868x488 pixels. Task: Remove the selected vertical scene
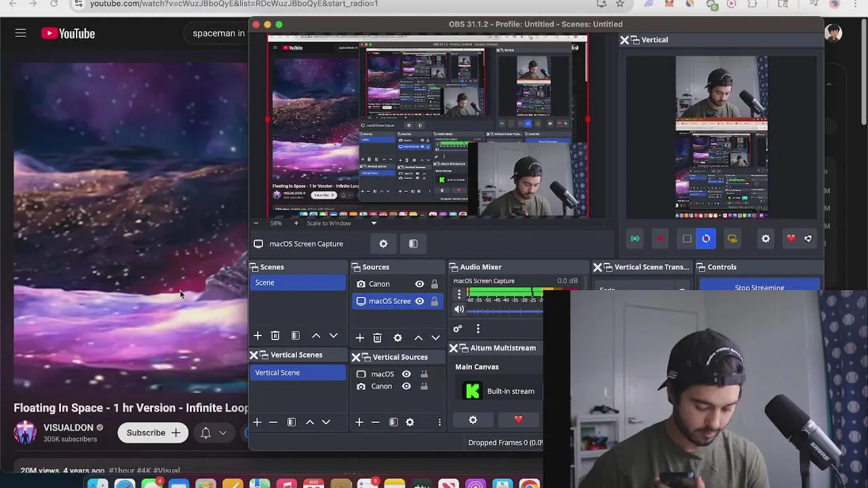[x=273, y=422]
